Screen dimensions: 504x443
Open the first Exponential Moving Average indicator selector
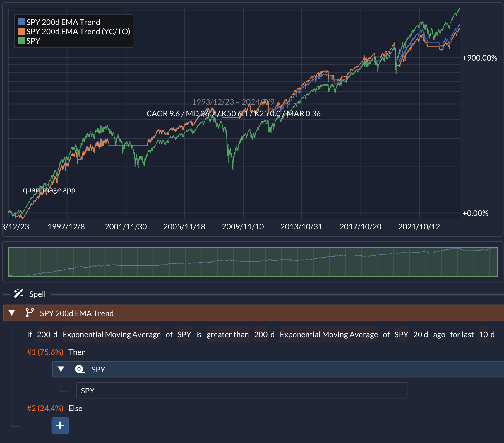pyautogui.click(x=112, y=334)
